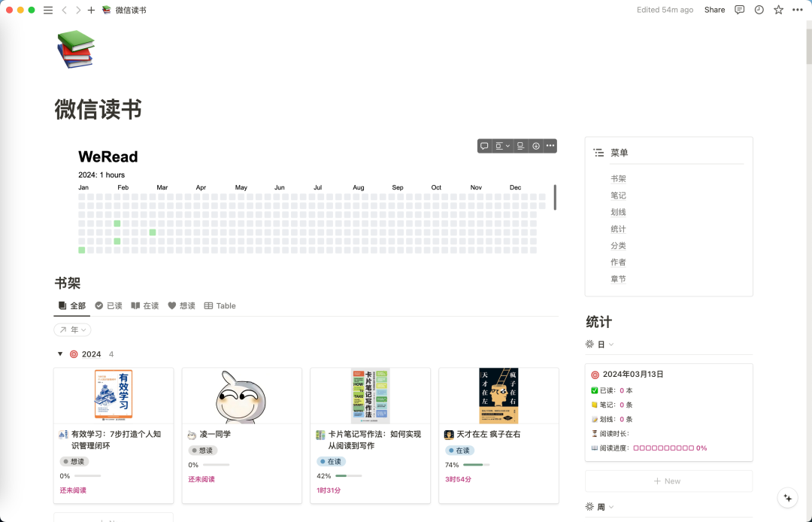Open embed toolbar more options
This screenshot has height=522, width=812.
tap(550, 146)
